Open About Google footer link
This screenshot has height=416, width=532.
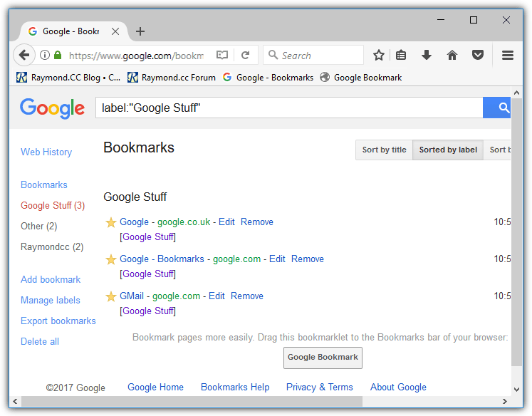398,388
